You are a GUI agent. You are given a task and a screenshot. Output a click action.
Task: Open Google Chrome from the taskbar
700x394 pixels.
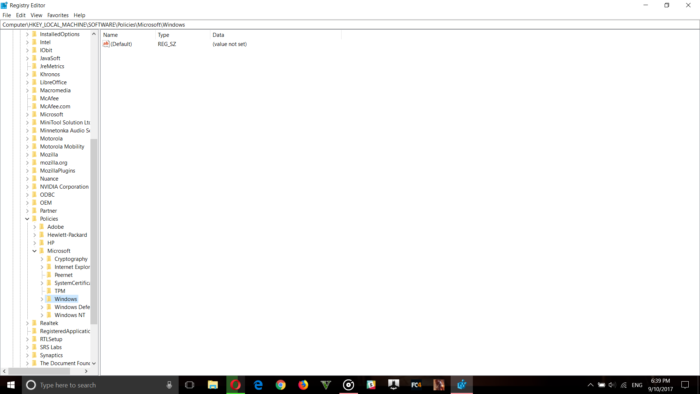[x=280, y=385]
